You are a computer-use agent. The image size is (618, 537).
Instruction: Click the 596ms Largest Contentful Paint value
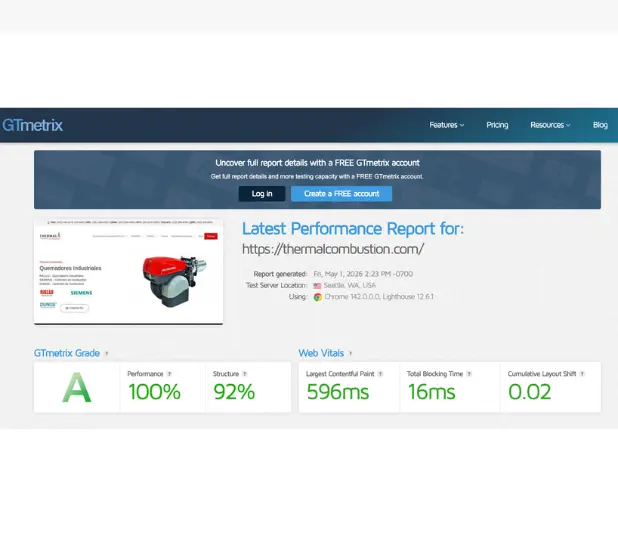(x=338, y=392)
